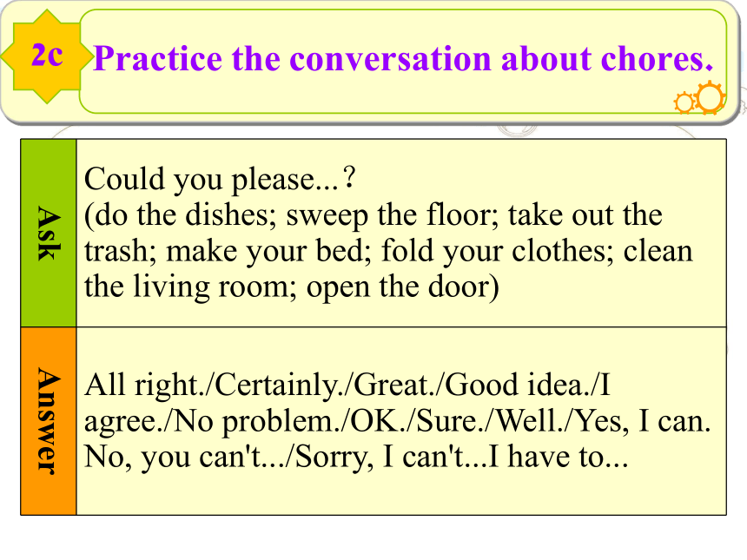This screenshot has height=560, width=747.
Task: Click the small orange gear icon
Action: pos(684,102)
